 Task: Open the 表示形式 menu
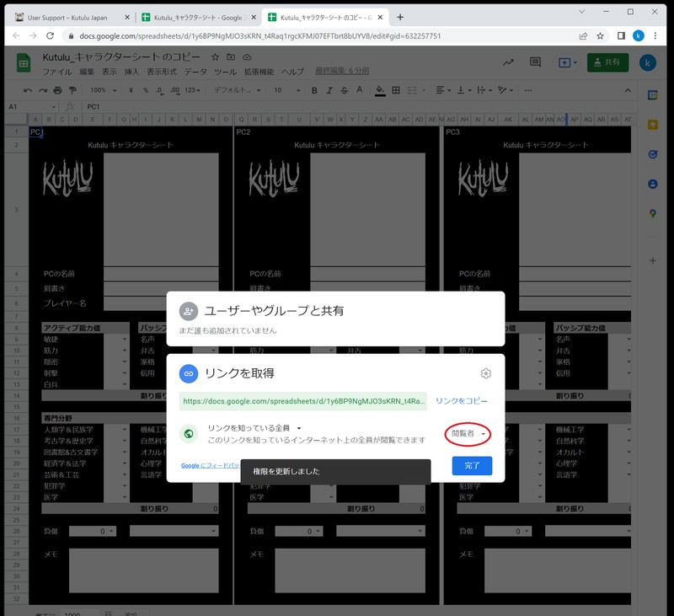(162, 72)
